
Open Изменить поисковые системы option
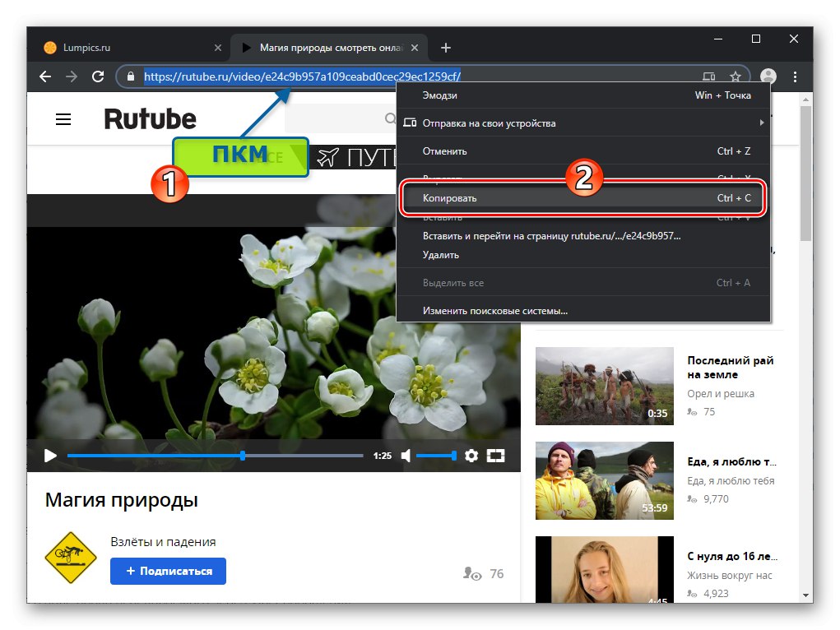[583, 311]
